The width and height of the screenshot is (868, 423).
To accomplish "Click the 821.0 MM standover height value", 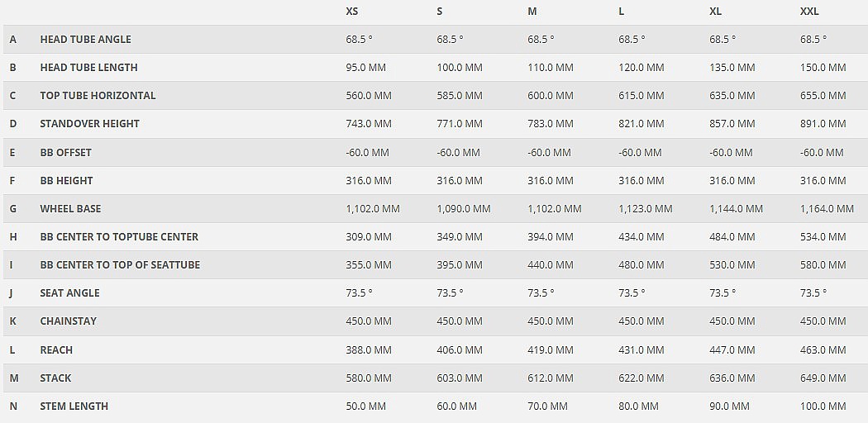I will (x=641, y=124).
